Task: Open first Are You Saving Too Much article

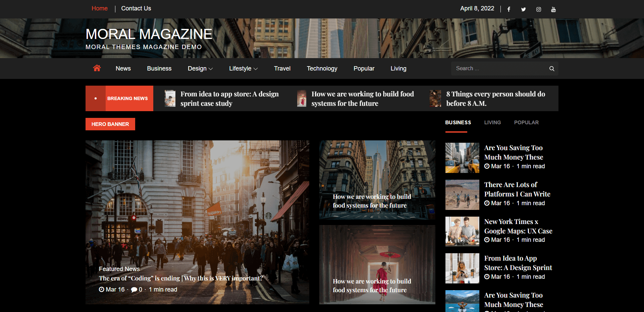Action: [514, 152]
